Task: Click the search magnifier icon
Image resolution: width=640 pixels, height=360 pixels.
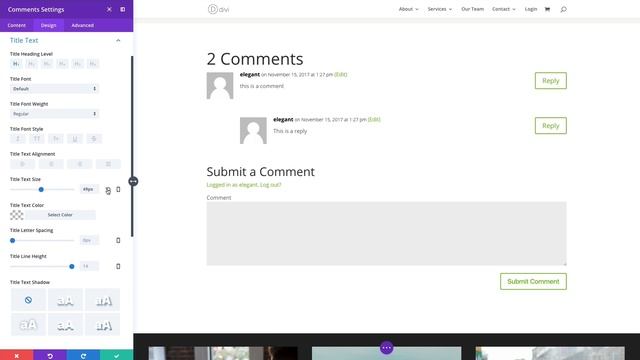Action: coord(563,9)
